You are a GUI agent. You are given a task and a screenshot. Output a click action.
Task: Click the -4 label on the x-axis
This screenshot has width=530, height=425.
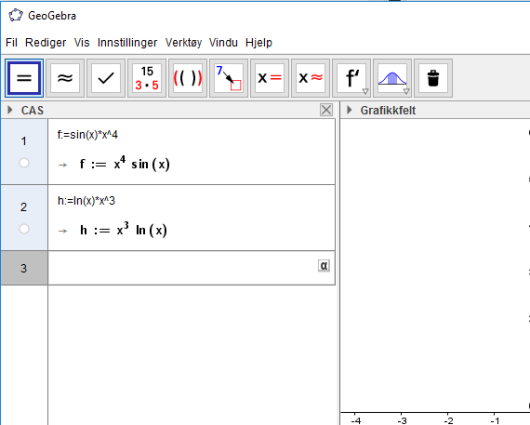[x=356, y=421]
